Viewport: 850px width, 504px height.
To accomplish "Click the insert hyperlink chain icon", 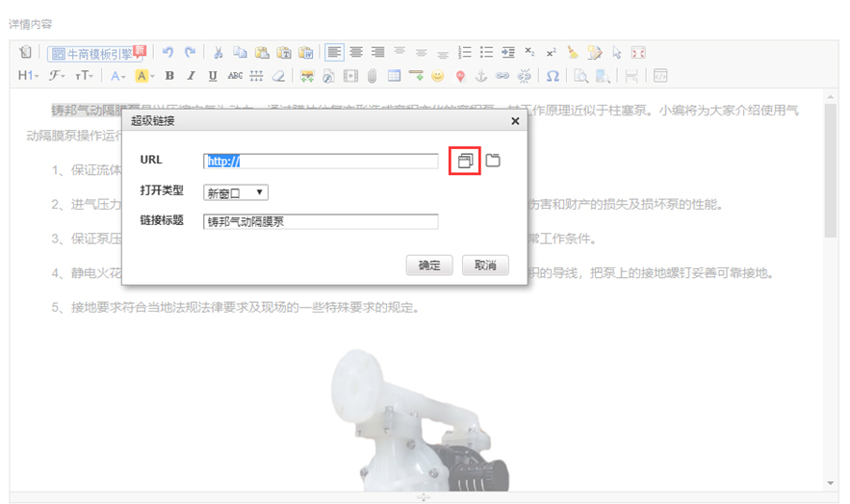I will click(x=502, y=76).
